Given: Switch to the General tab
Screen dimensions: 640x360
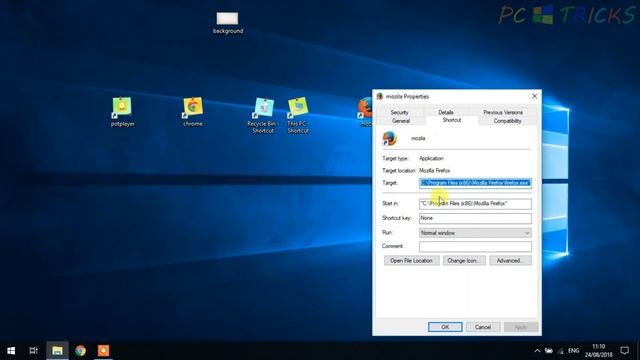Looking at the screenshot, I should click(x=401, y=121).
